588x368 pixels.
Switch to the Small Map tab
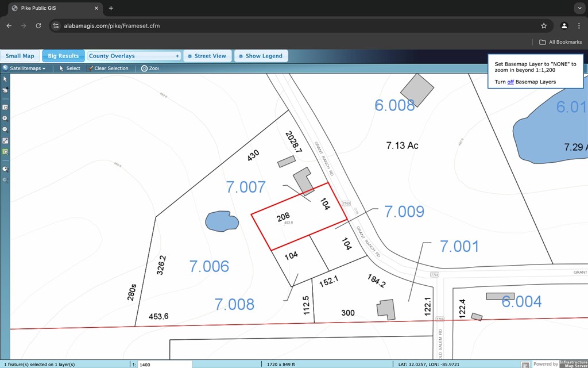pos(20,56)
